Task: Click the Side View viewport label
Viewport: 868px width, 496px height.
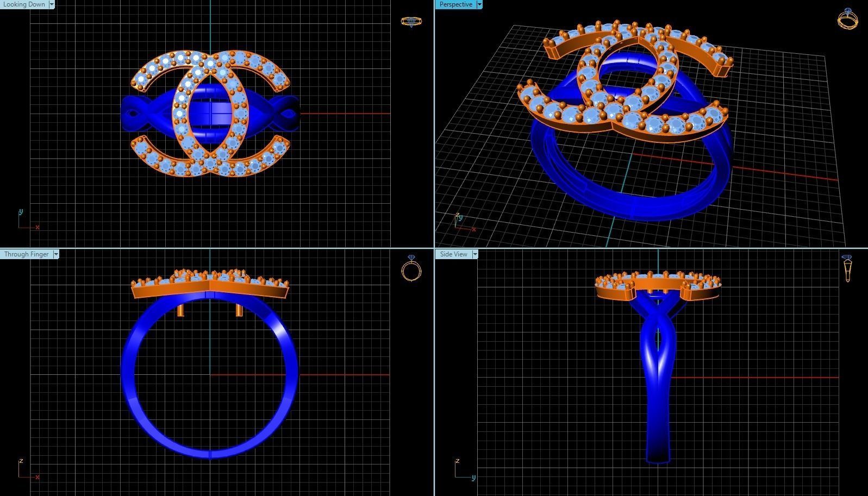Action: point(453,254)
